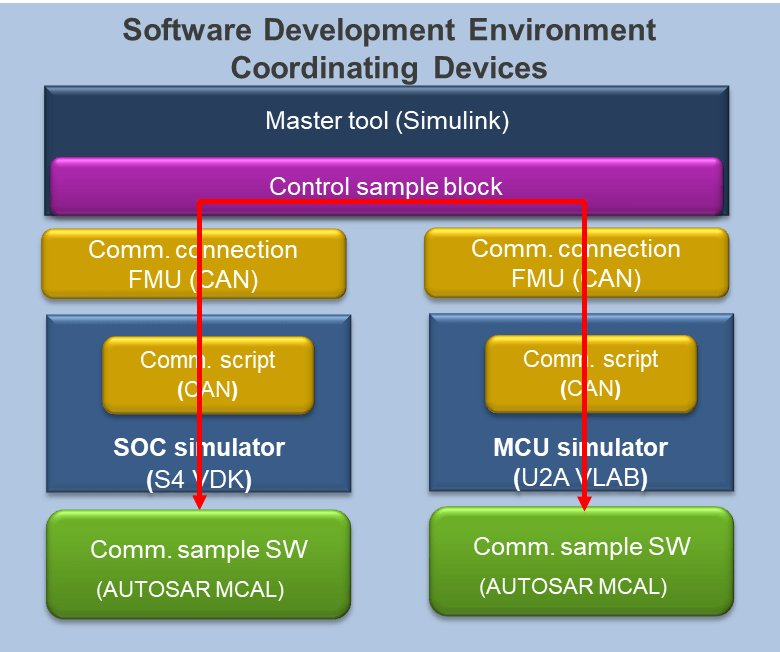Select the Master tool (Simulink) block
Screen dimensions: 780x652
coord(386,121)
